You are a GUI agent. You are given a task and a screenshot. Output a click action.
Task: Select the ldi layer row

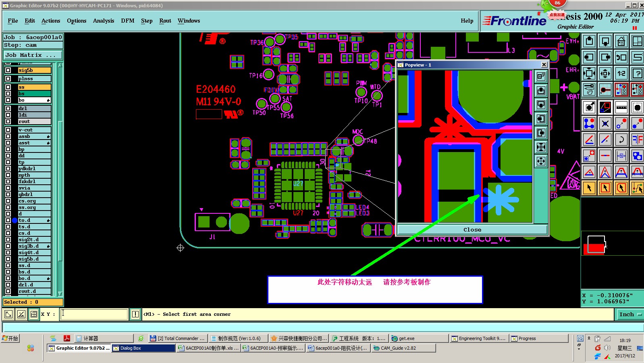coord(34,115)
